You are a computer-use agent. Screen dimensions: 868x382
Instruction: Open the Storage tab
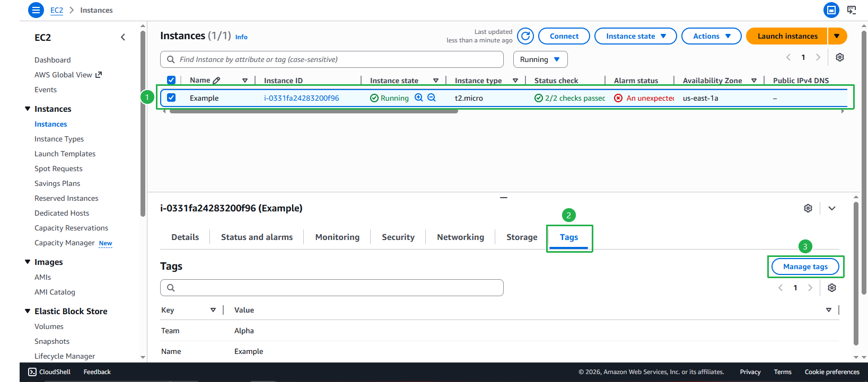point(522,237)
